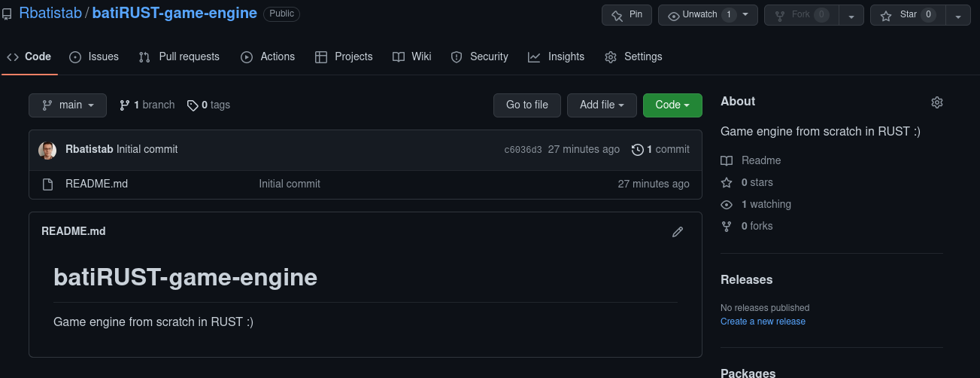
Task: Open the Security tab
Action: [x=479, y=56]
